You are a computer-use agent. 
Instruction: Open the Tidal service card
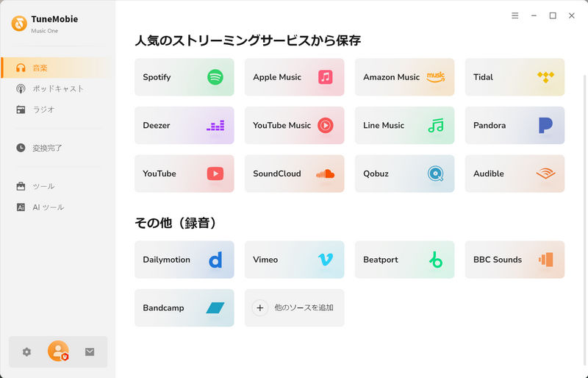point(515,77)
